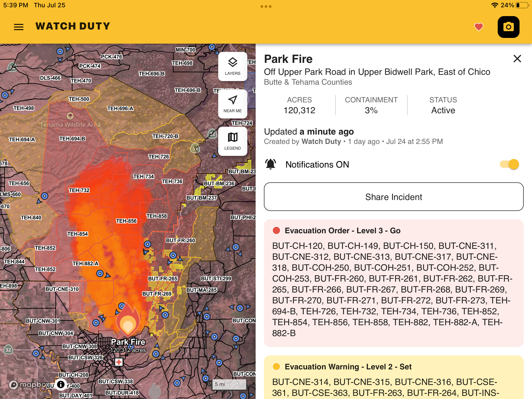Open the Mapbox attribution info icon
Image resolution: width=532 pixels, height=399 pixels.
click(61, 384)
